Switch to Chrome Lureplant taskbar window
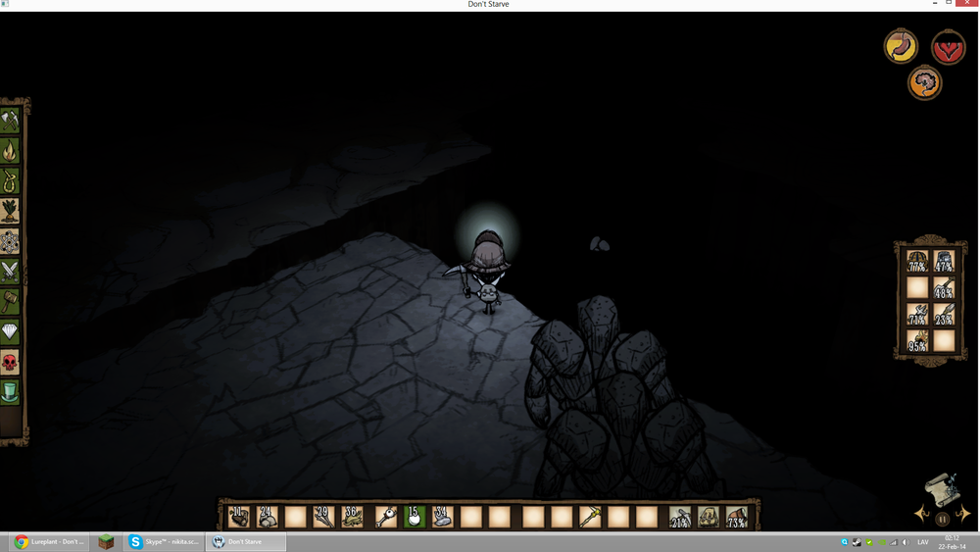Screen dimensions: 980x552 [x=49, y=541]
